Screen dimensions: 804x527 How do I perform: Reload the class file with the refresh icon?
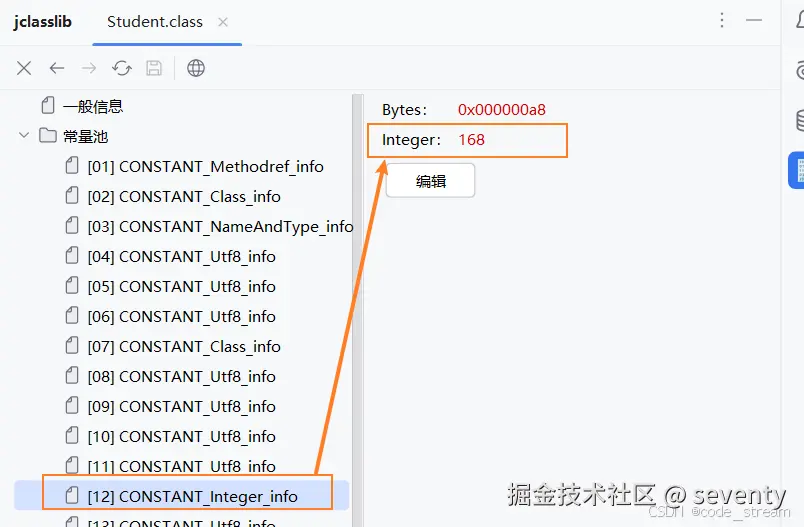click(x=122, y=68)
